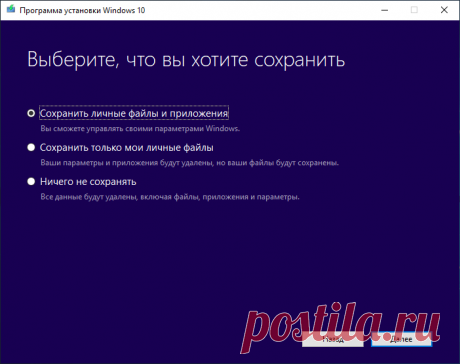The width and height of the screenshot is (460, 364).
Task: Minimize the Windows 10 setup window
Action: tap(384, 10)
